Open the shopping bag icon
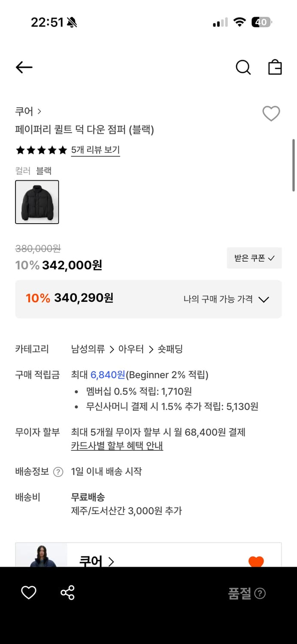 click(275, 67)
